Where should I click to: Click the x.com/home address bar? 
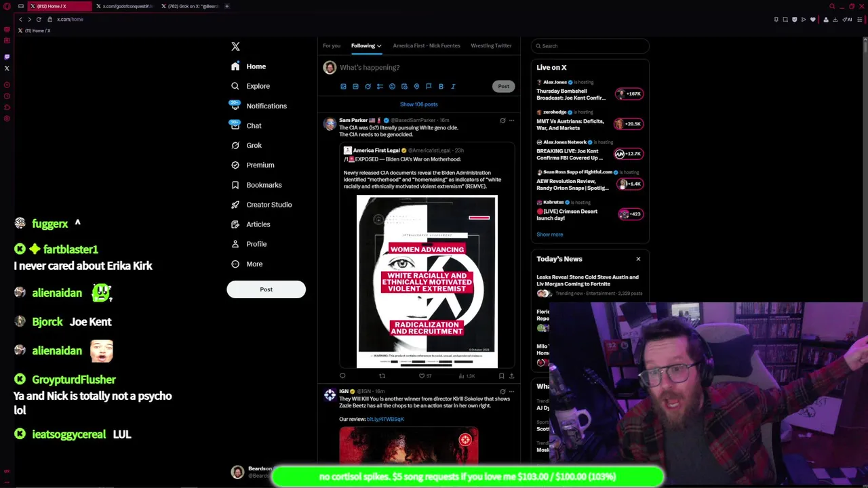pyautogui.click(x=70, y=19)
